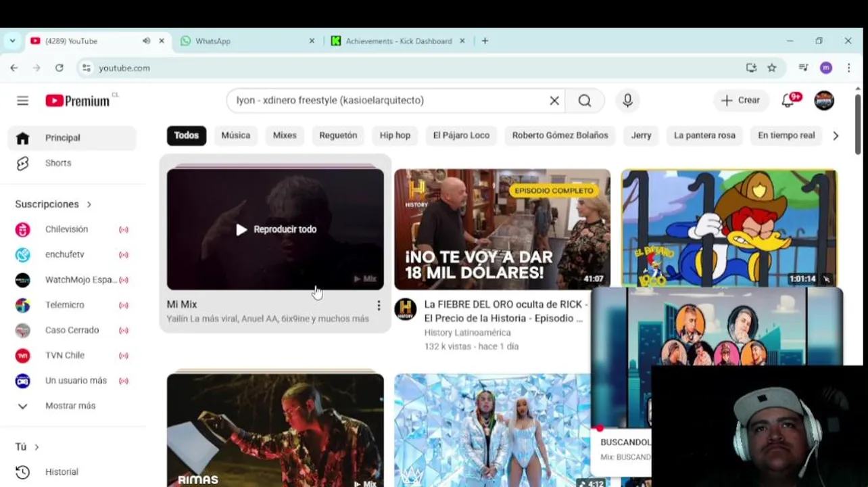Clear the search box with the X

point(554,101)
